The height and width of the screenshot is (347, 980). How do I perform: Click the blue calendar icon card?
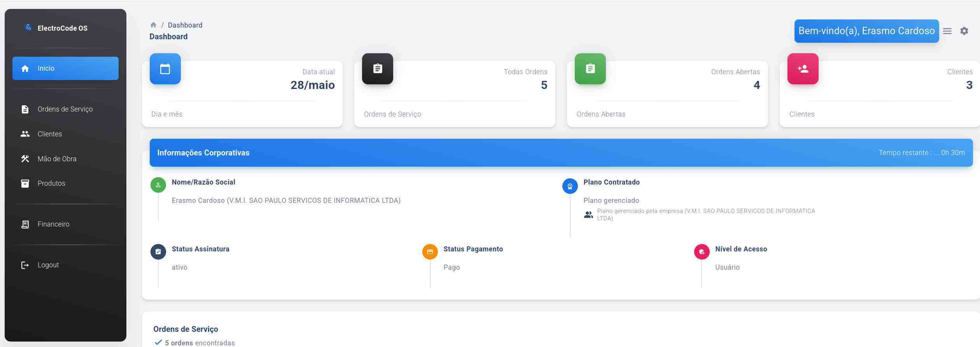pyautogui.click(x=165, y=69)
